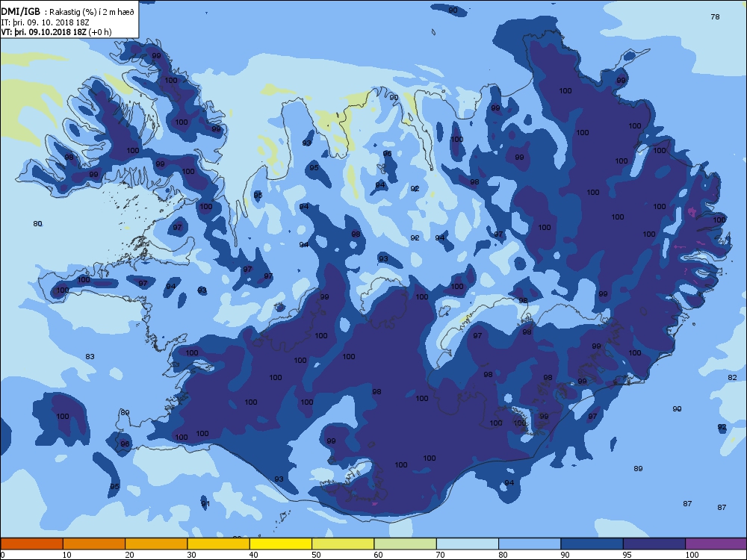Click the map humidity value '91'

click(x=205, y=504)
